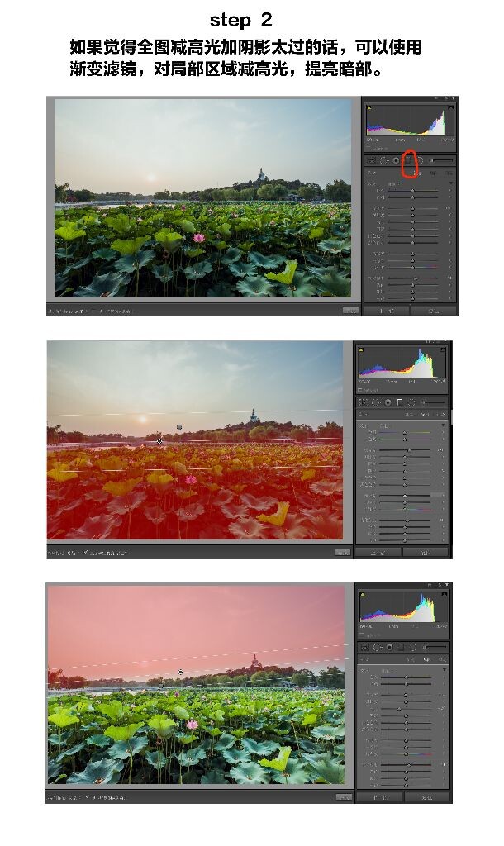Select the Spot Removal tool in first screenshot
Viewport: 504px width, 846px height.
click(383, 160)
